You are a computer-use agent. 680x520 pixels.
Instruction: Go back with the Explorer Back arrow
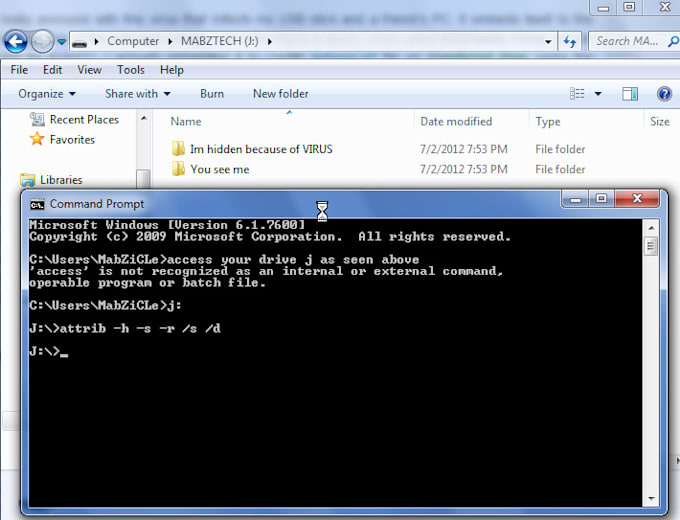coord(16,42)
